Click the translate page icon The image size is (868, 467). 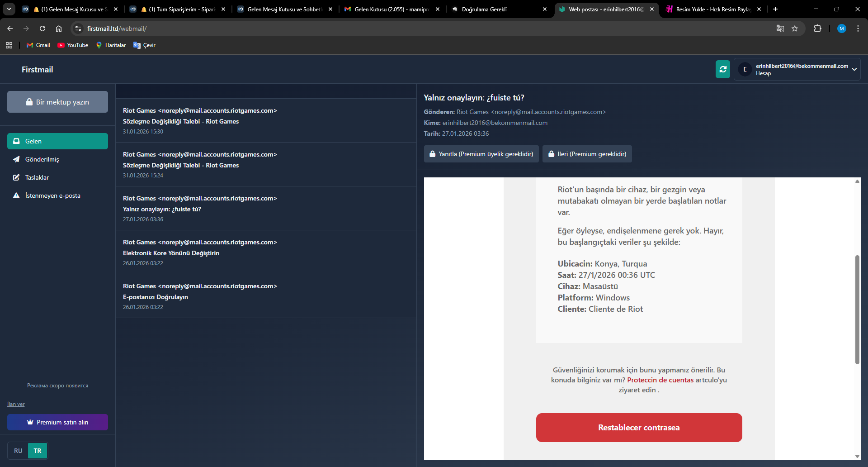(780, 29)
